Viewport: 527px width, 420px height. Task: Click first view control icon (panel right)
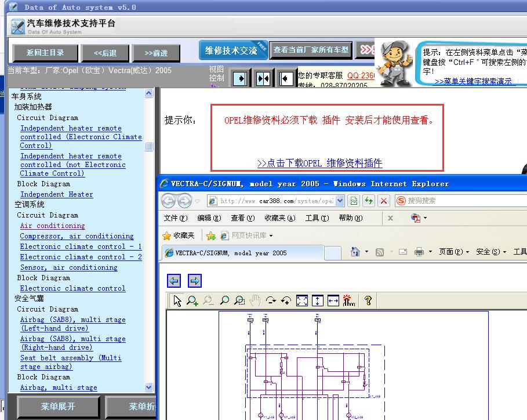point(240,79)
